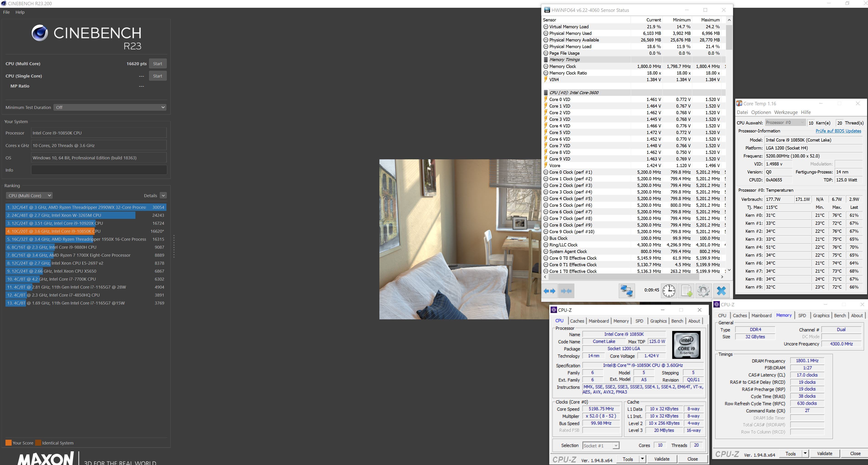868x465 pixels.
Task: Click Identical System legend swatch
Action: coord(38,443)
